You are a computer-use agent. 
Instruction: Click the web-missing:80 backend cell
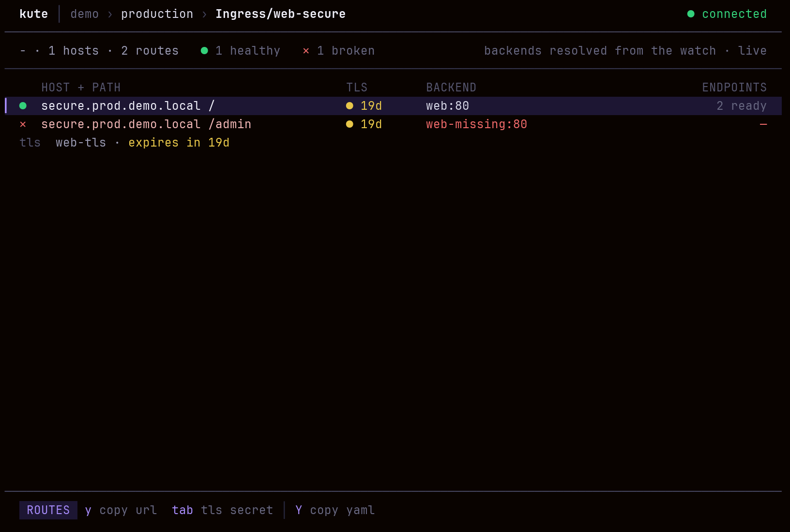[476, 124]
